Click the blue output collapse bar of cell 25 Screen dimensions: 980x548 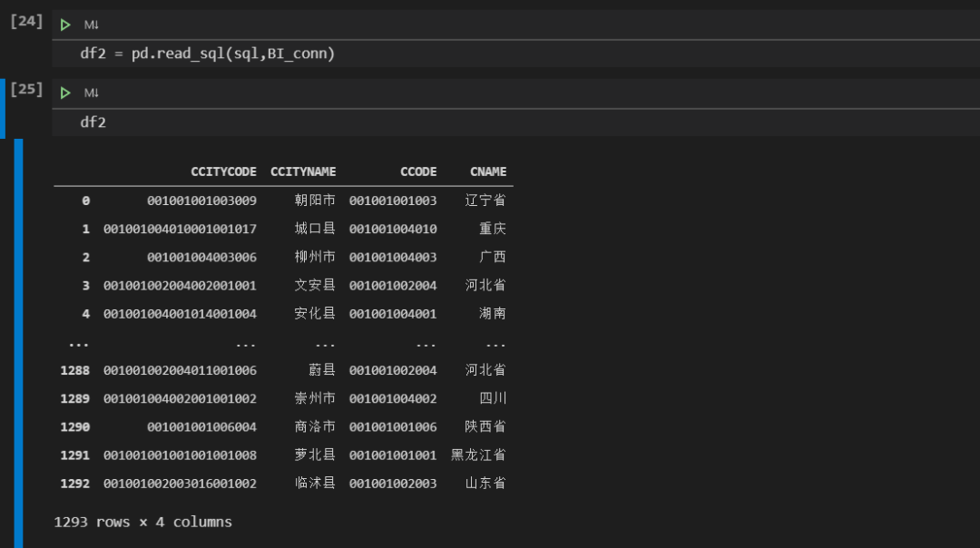click(x=19, y=344)
